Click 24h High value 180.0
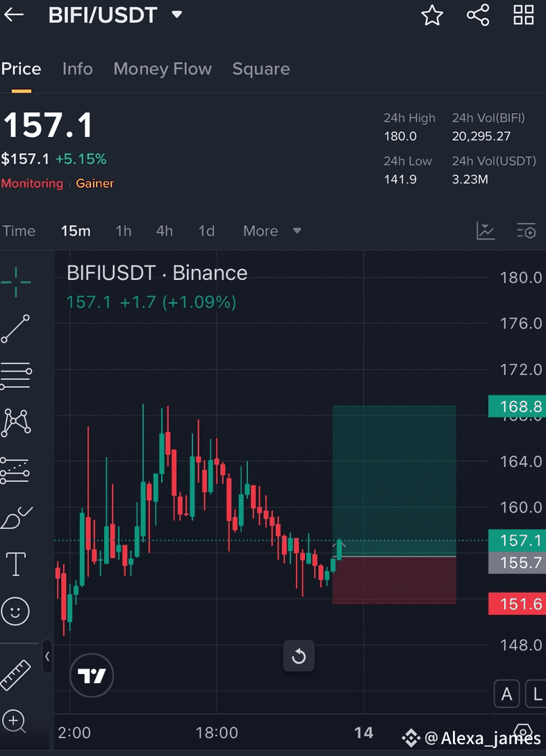This screenshot has height=756, width=546. pyautogui.click(x=400, y=136)
